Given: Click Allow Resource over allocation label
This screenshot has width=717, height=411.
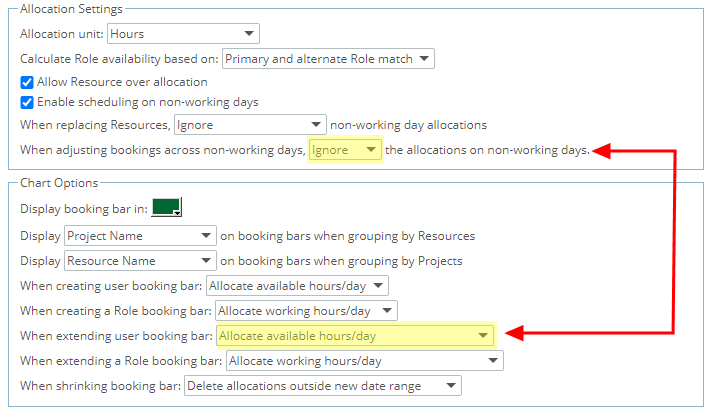Looking at the screenshot, I should point(122,82).
